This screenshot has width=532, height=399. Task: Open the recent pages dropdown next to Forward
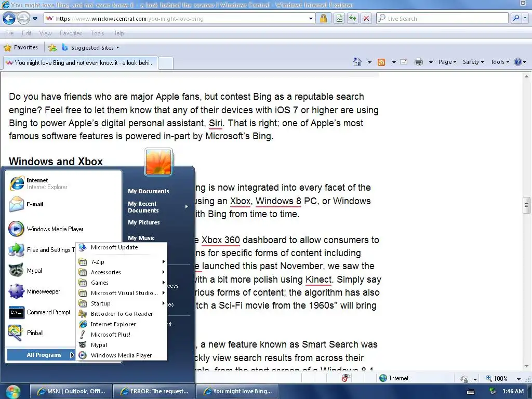[35, 19]
